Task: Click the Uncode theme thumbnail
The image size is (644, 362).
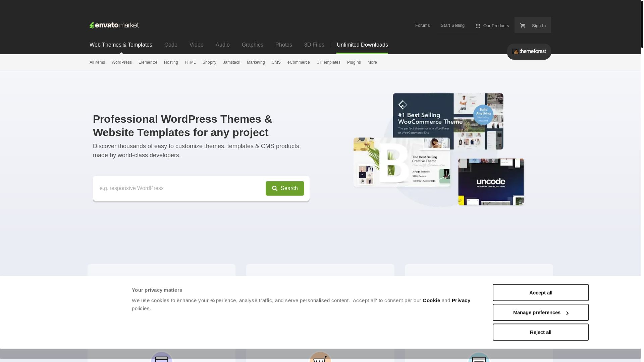Action: coord(491,182)
